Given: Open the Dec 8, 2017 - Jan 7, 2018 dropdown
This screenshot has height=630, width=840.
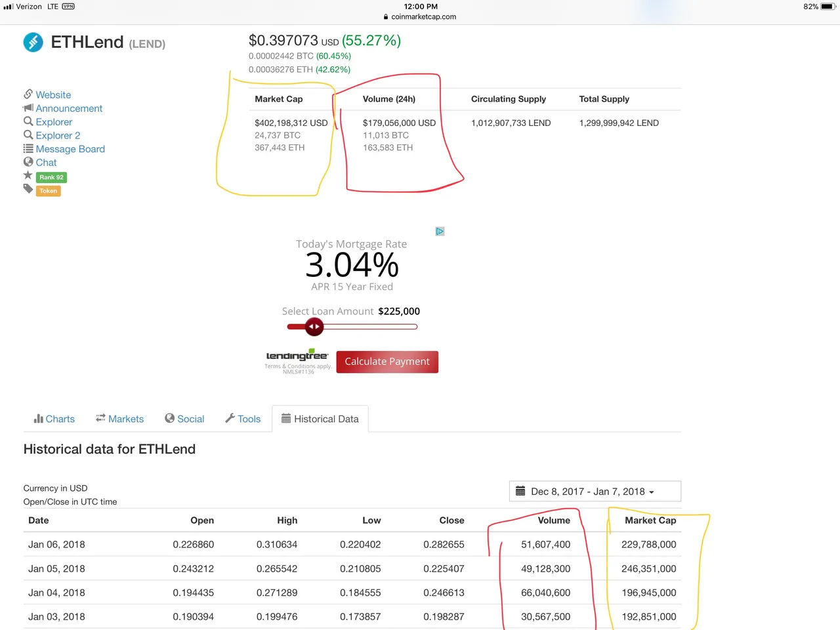Looking at the screenshot, I should click(x=595, y=492).
